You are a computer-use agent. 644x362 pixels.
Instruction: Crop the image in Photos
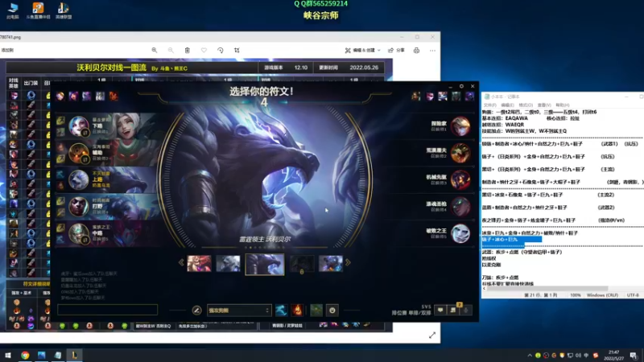237,50
